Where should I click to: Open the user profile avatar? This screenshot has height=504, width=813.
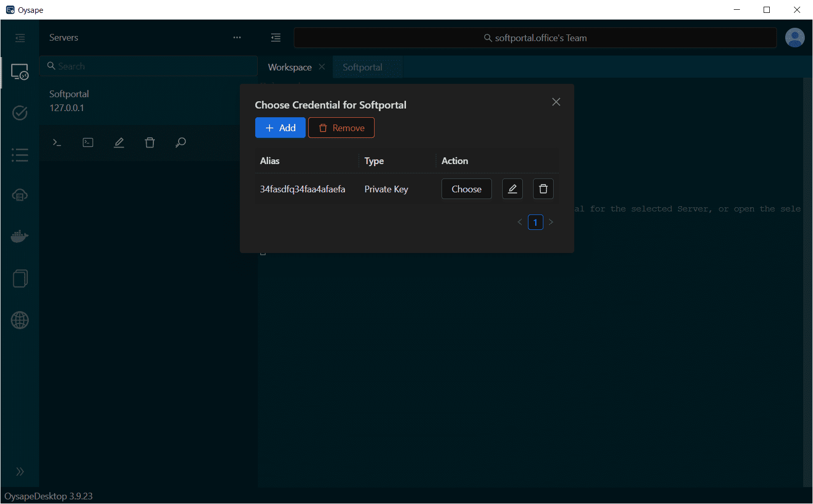[794, 38]
